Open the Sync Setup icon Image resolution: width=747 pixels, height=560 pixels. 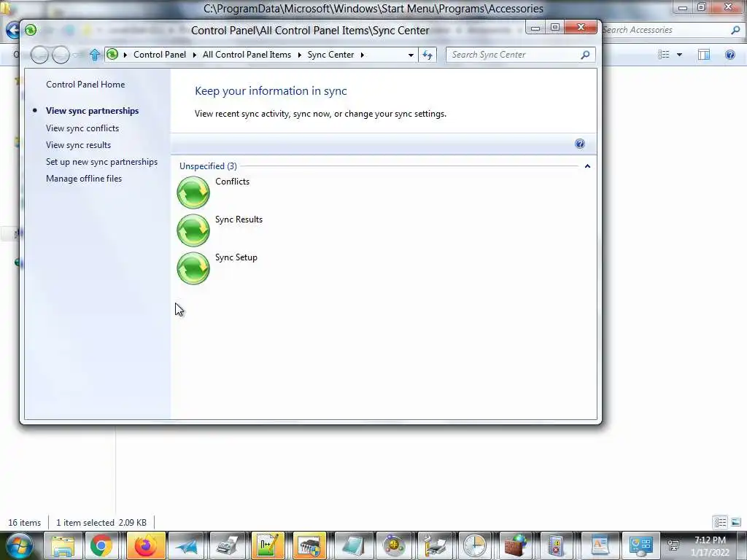193,268
